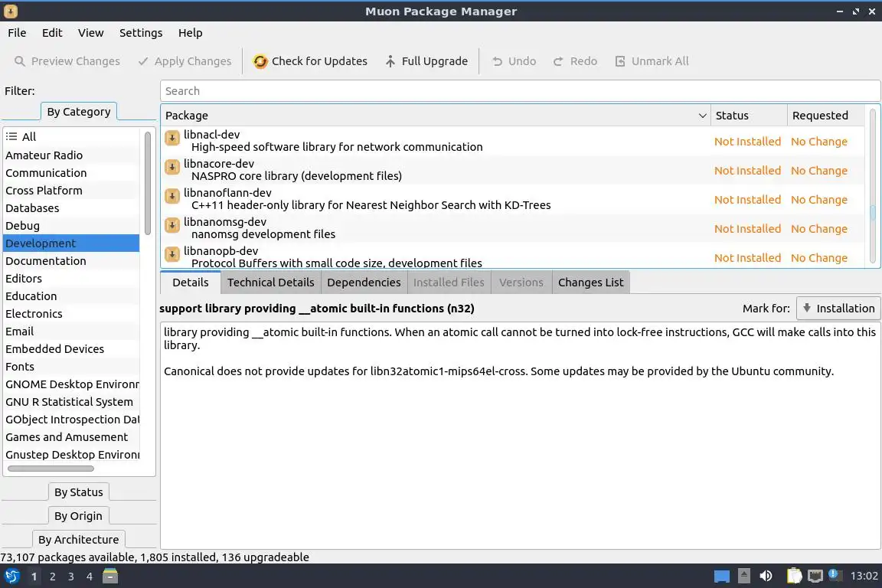
Task: Click the 13:02 clock in taskbar
Action: click(864, 576)
